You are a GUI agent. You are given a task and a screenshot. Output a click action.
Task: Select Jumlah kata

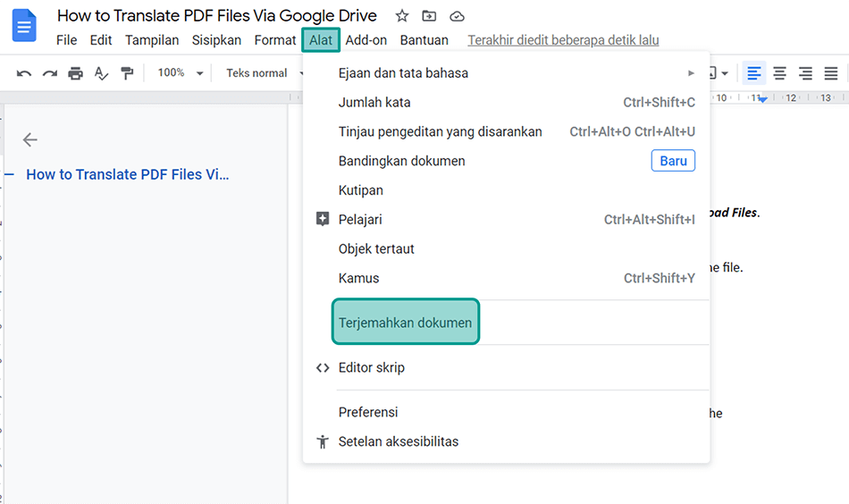[x=506, y=102]
